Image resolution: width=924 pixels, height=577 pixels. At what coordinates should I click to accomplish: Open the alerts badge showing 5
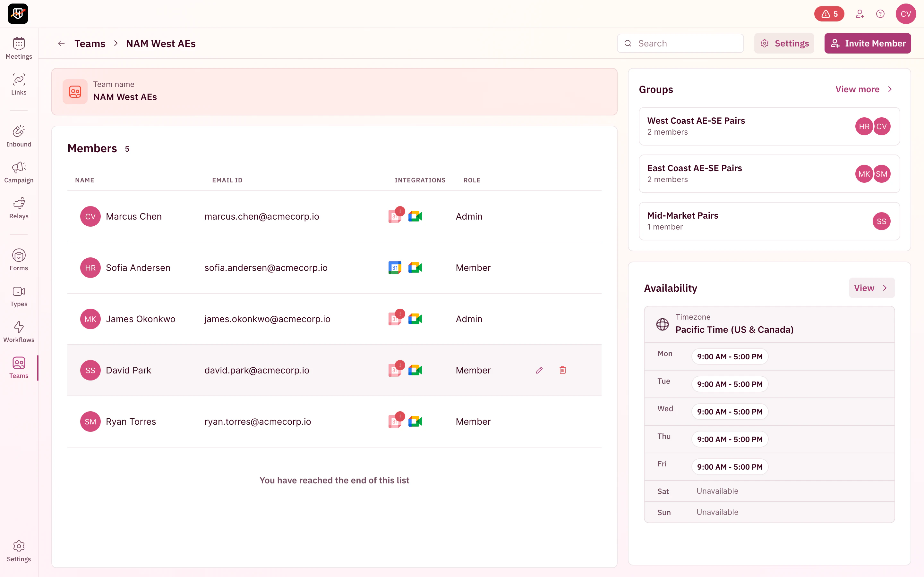pos(829,14)
